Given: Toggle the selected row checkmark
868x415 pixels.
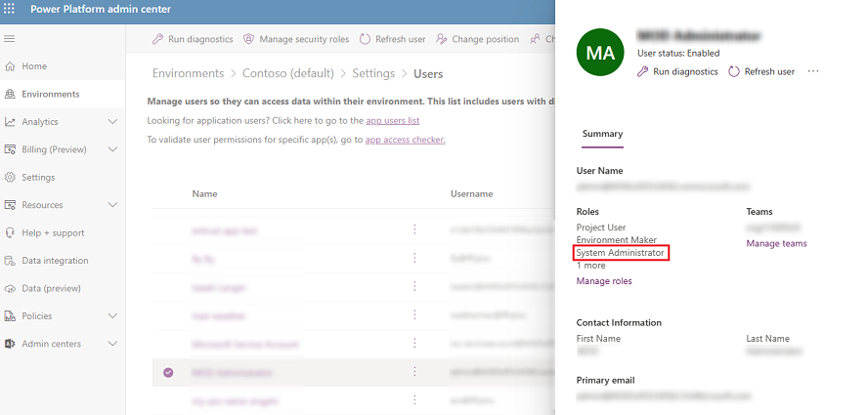Looking at the screenshot, I should [168, 372].
